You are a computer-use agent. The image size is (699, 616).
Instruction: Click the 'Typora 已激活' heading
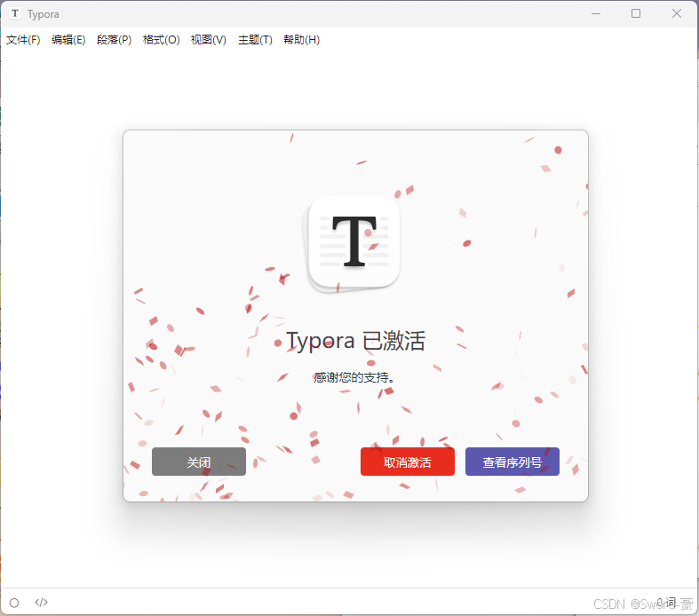coord(355,341)
